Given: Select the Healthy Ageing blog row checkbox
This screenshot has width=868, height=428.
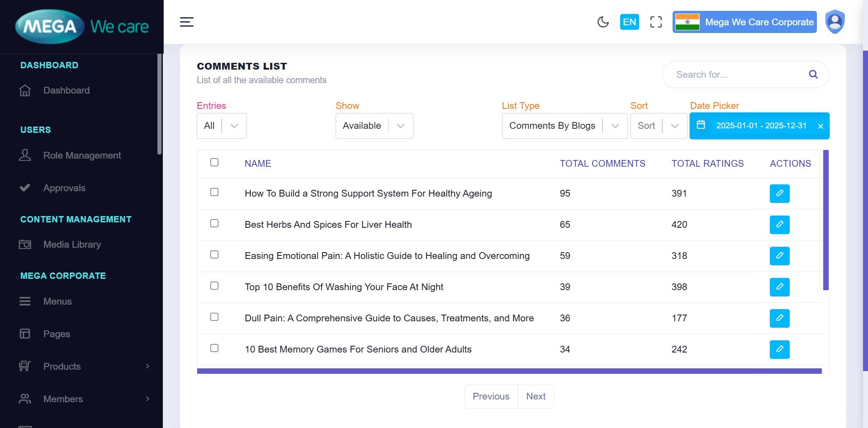Looking at the screenshot, I should 214,192.
